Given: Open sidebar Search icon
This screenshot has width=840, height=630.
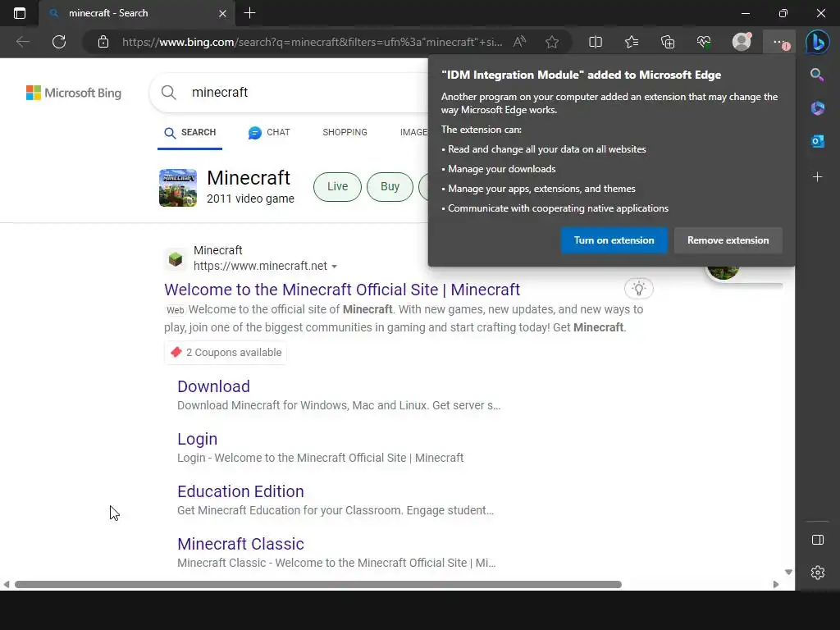Looking at the screenshot, I should [x=817, y=75].
